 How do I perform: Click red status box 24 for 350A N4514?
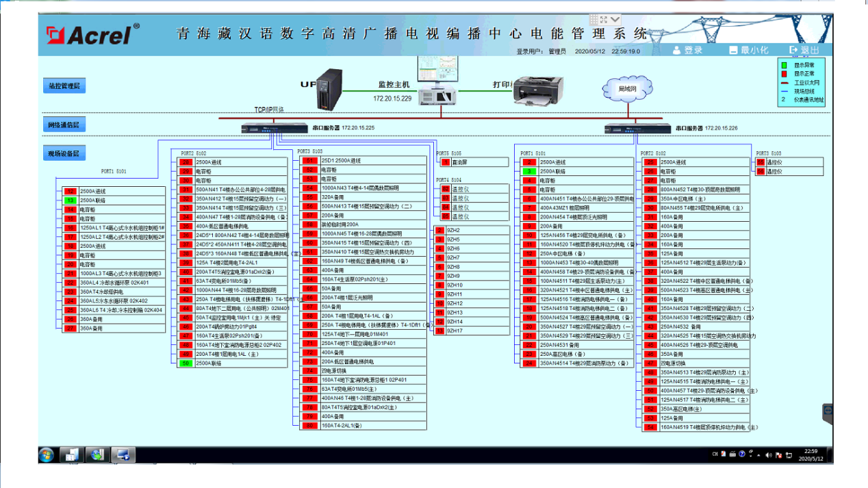tap(528, 363)
